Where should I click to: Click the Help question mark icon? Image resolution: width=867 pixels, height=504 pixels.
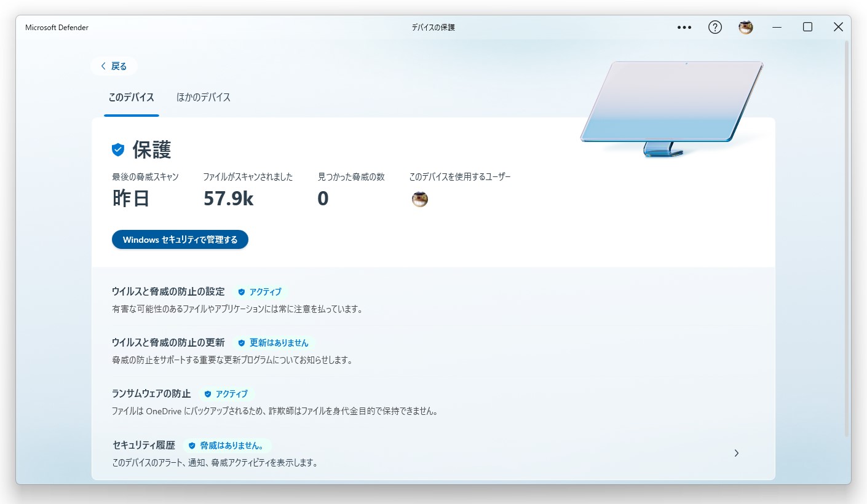[x=715, y=27]
